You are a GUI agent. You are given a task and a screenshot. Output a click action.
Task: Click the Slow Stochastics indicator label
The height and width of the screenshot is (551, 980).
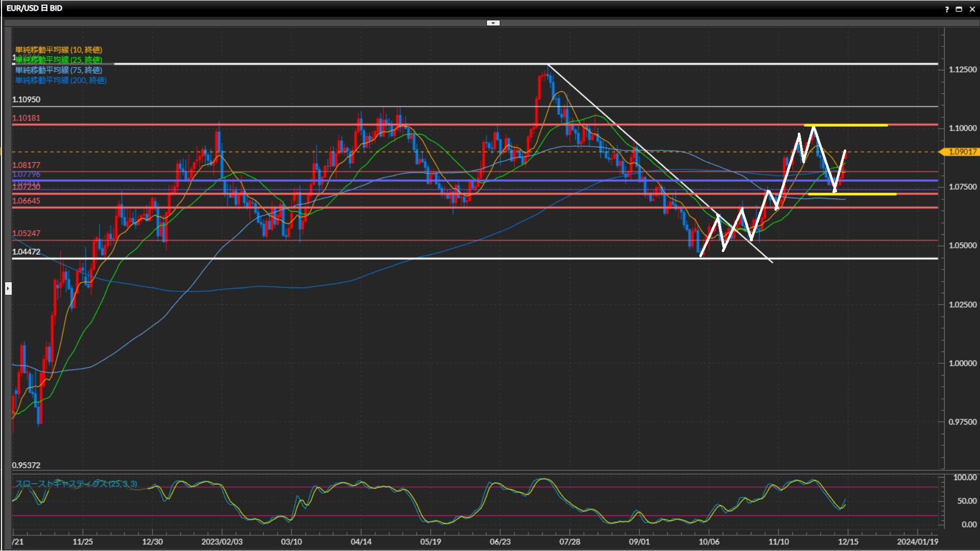pos(76,484)
